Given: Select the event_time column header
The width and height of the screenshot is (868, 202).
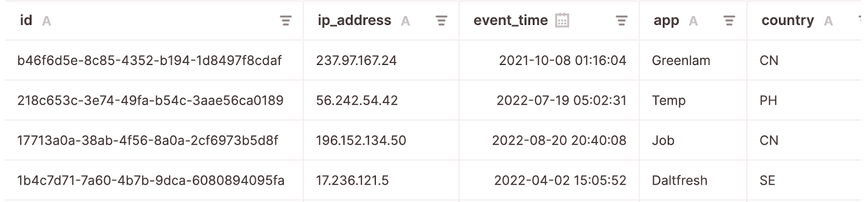Looking at the screenshot, I should (549, 21).
